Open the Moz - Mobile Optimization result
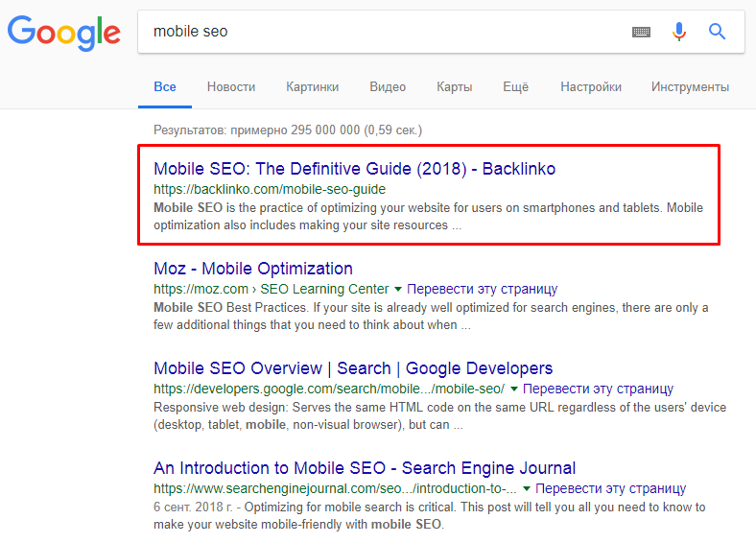The height and width of the screenshot is (543, 756). click(x=253, y=269)
